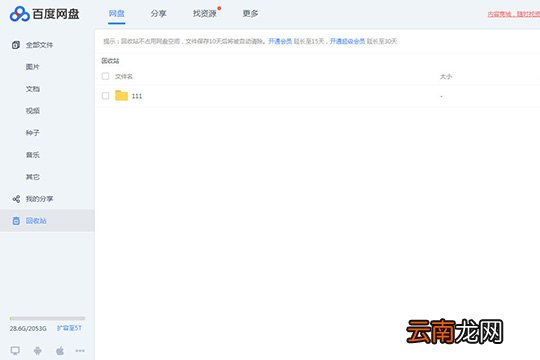Open the 音乐 category
This screenshot has height=360, width=540.
click(33, 155)
